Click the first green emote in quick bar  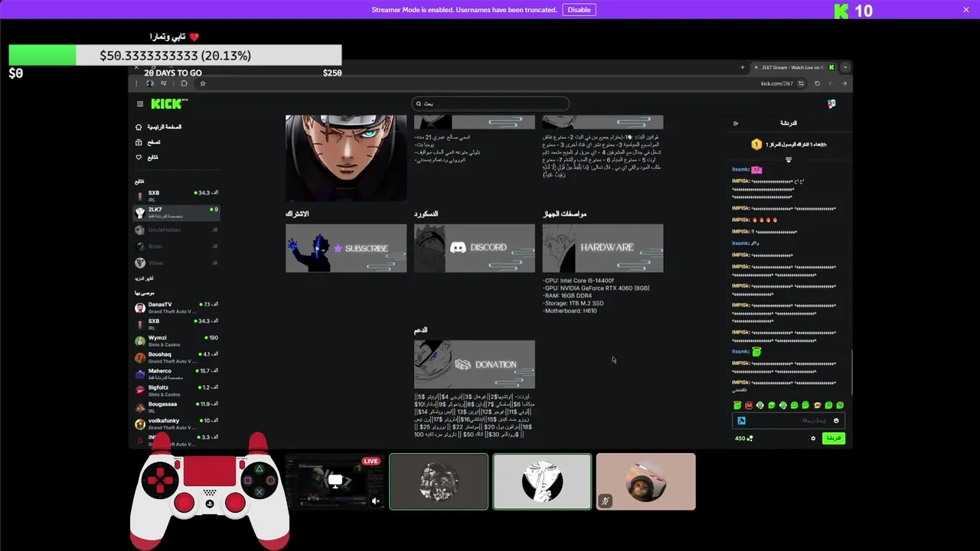737,406
